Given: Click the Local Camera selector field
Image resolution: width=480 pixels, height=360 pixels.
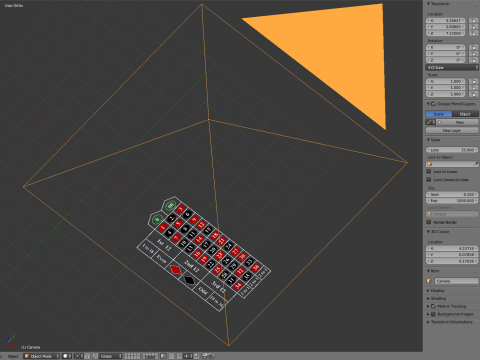Looking at the screenshot, I should click(x=452, y=214).
